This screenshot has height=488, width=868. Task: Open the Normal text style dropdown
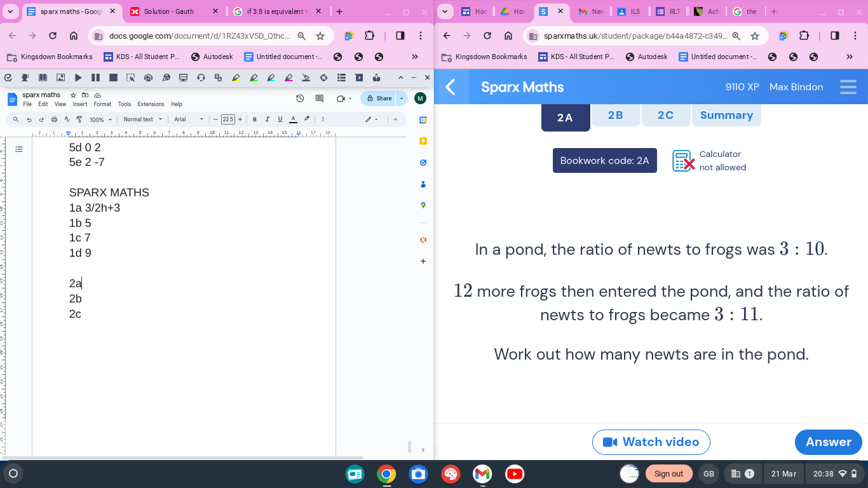pos(142,119)
